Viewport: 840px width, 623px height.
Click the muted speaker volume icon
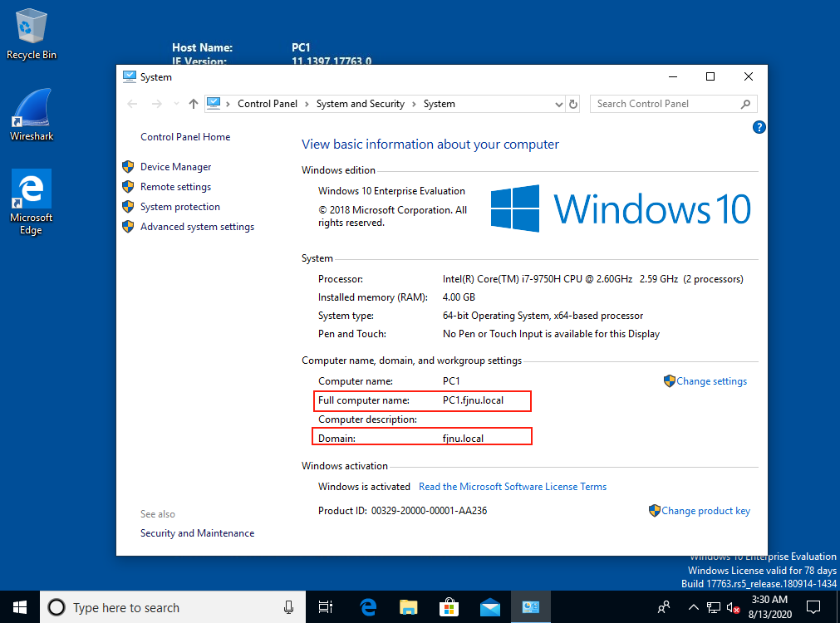(x=734, y=607)
